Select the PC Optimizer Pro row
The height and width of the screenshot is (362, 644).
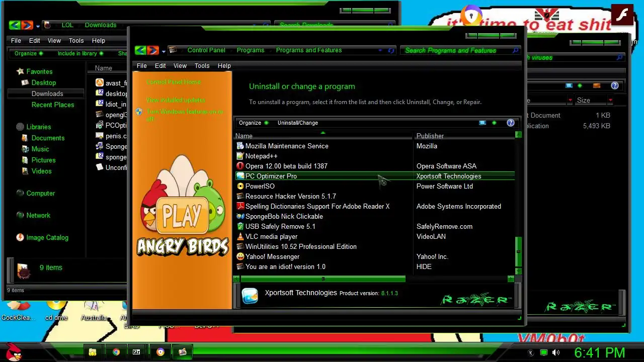coord(374,176)
